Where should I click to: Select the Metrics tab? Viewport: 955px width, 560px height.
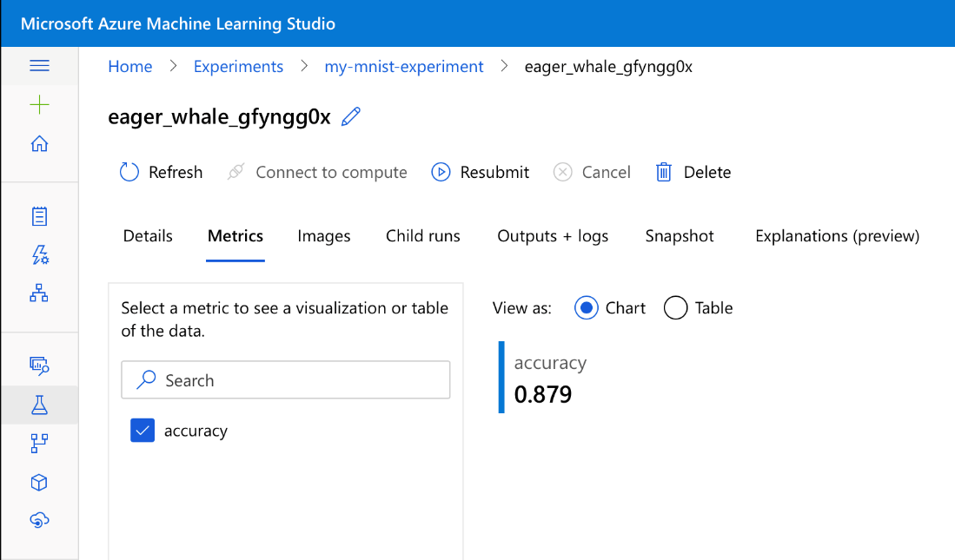point(235,236)
